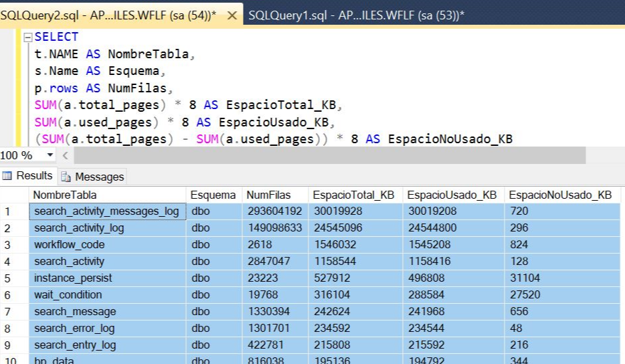Click NumFilas value 149098633

pyautogui.click(x=276, y=228)
